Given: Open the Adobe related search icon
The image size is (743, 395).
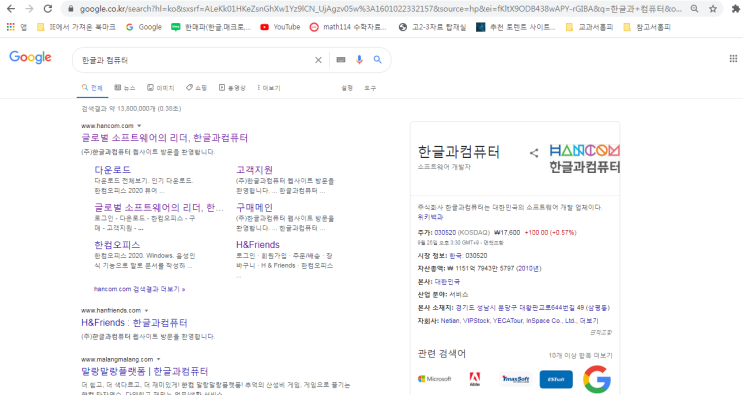Looking at the screenshot, I should [474, 379].
